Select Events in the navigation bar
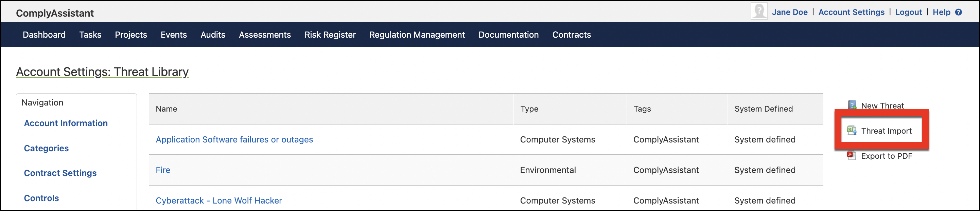 pyautogui.click(x=174, y=35)
